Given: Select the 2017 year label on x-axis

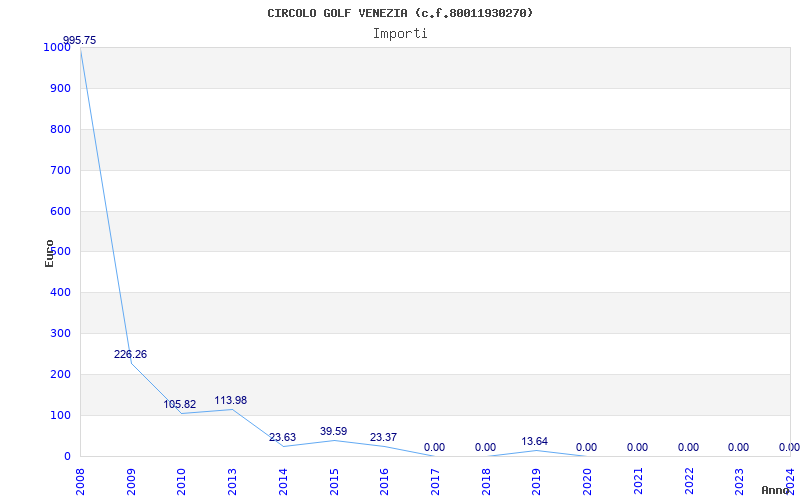Looking at the screenshot, I should tap(435, 481).
